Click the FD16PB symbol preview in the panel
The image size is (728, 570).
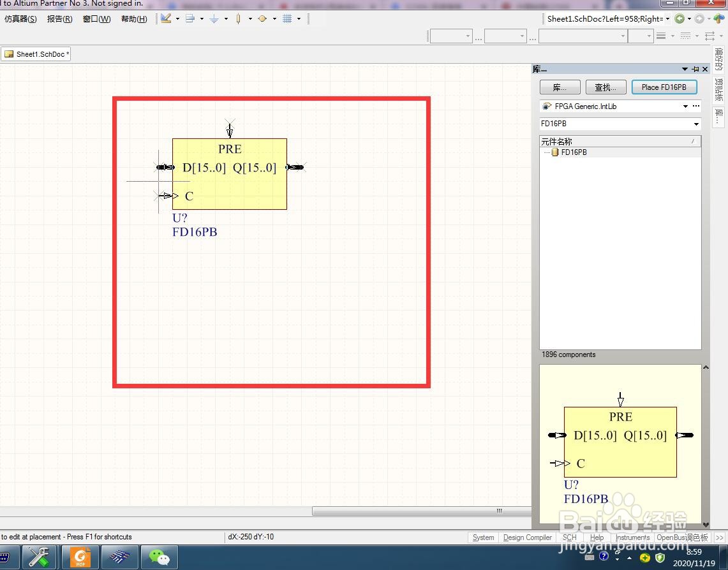pyautogui.click(x=620, y=445)
